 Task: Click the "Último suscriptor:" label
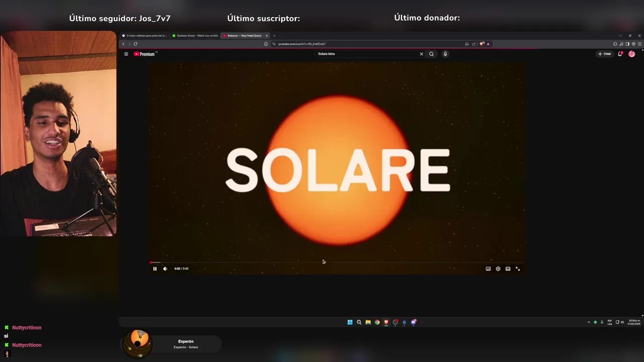click(264, 18)
